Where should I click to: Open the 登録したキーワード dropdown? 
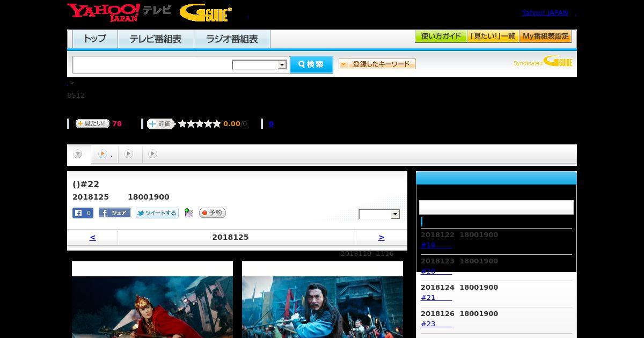(x=377, y=64)
